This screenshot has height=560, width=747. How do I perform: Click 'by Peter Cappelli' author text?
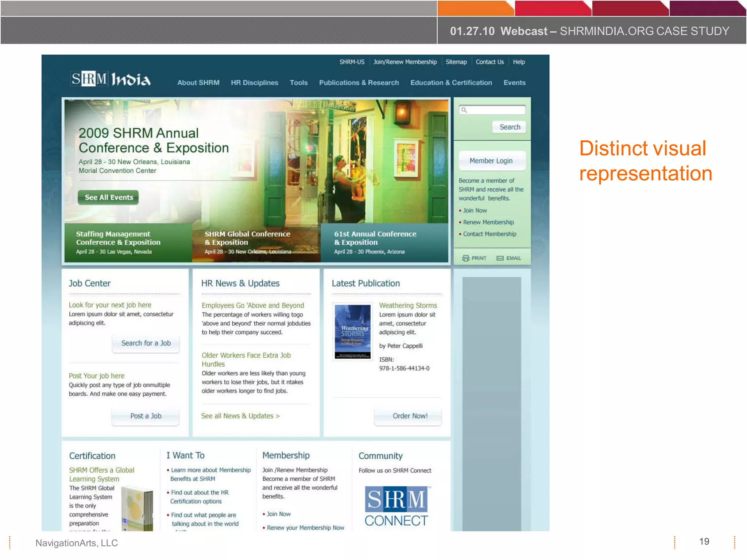[x=401, y=346]
